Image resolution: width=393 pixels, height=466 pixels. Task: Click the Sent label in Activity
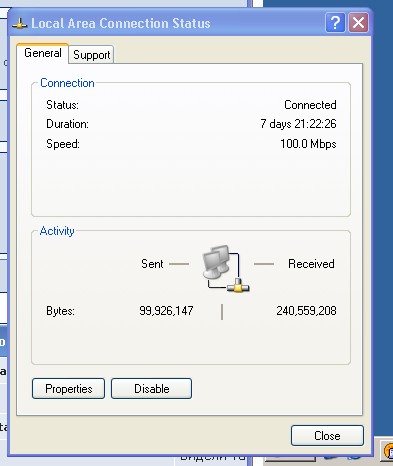(152, 264)
